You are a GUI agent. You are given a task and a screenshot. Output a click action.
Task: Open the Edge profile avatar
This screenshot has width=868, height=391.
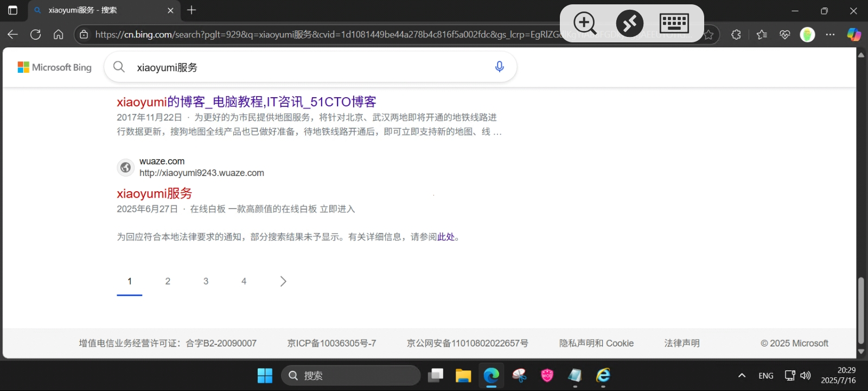point(808,35)
